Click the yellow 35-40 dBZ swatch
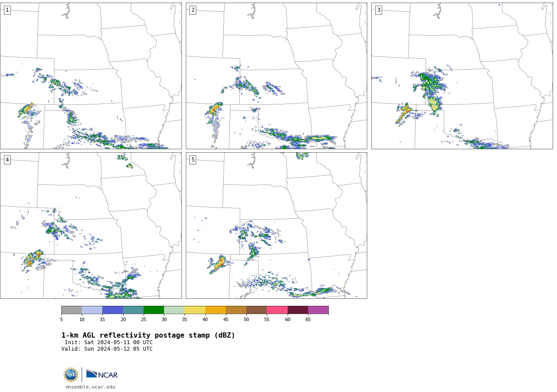 click(x=195, y=310)
